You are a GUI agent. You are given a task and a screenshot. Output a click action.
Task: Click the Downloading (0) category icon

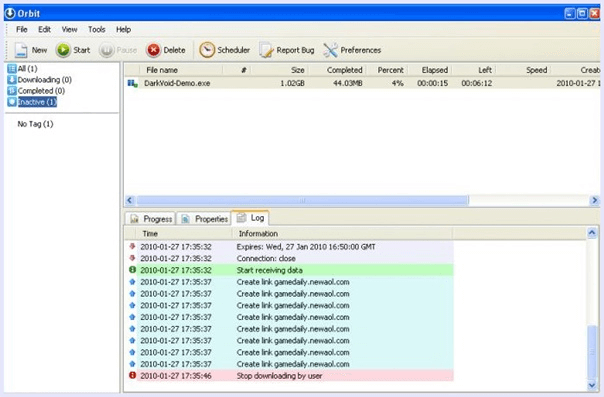[x=12, y=80]
